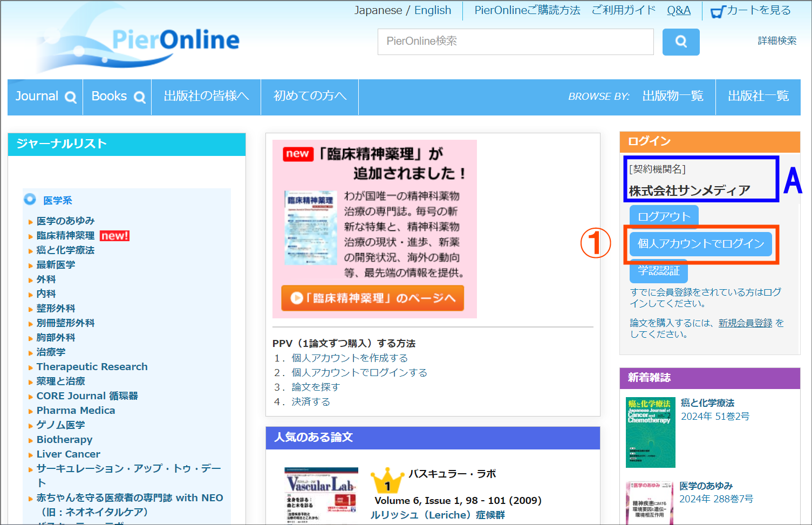
Task: Click the Books nav magnifier icon
Action: 140,97
